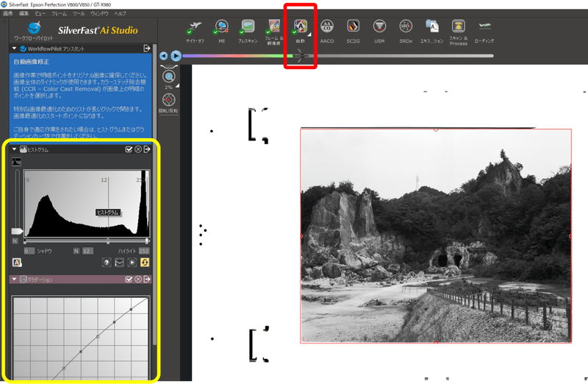Click the auto-adjust A icon in histogram panel
Screen dimensions: 588x384
(x=17, y=263)
